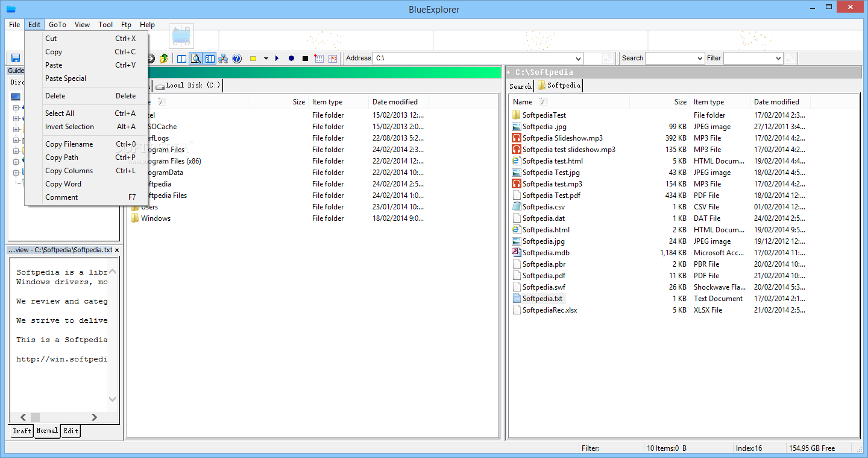Open the small arrow dropdown beside the yellow square
Image resolution: width=868 pixels, height=458 pixels.
(x=266, y=59)
